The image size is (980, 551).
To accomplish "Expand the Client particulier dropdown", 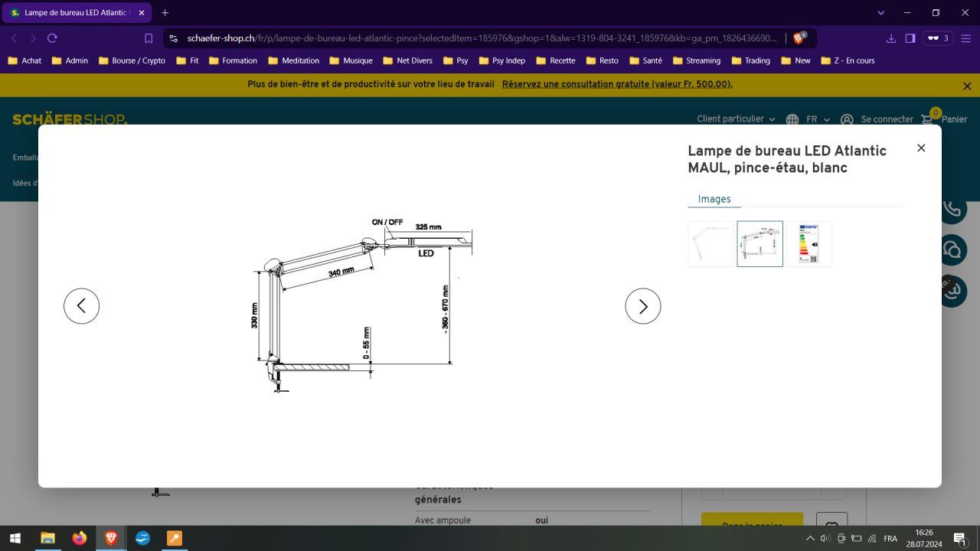I will [736, 119].
